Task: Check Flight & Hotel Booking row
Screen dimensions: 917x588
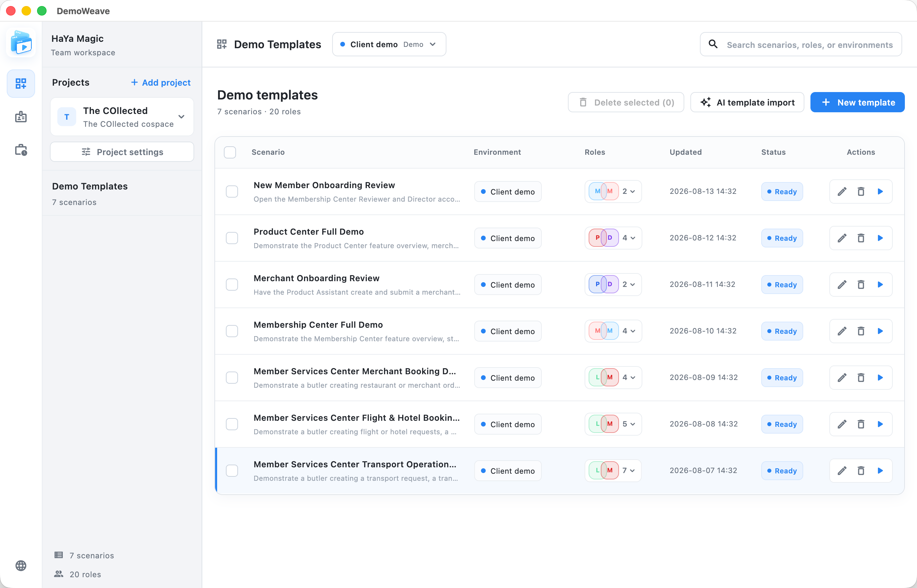Action: 232,424
